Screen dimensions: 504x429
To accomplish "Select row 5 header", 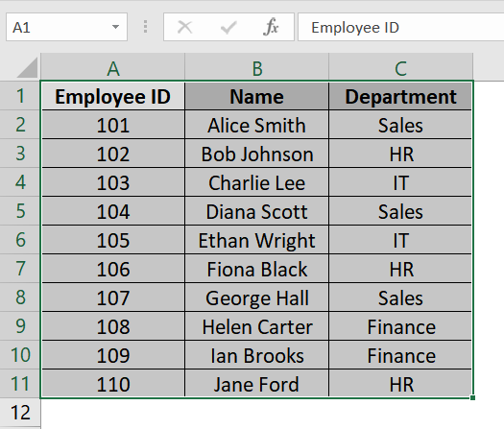I will pyautogui.click(x=20, y=211).
